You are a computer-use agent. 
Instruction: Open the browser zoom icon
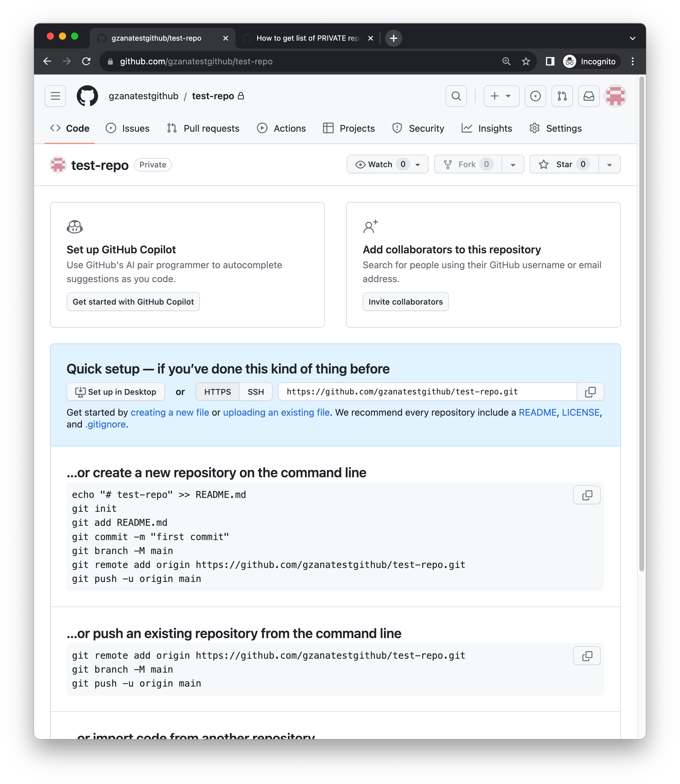tap(506, 61)
